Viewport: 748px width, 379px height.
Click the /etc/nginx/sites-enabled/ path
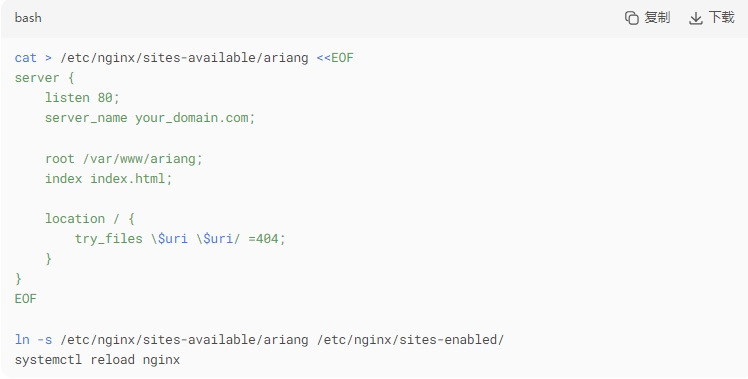coord(410,340)
